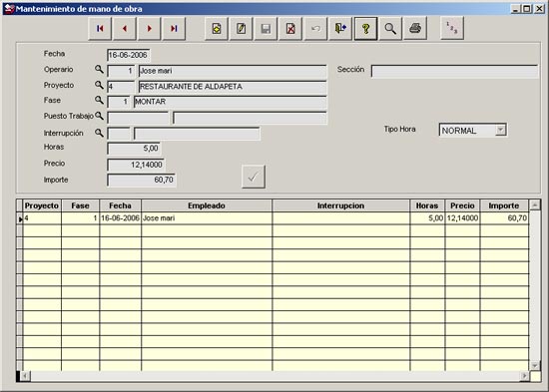Click the Operario name field Jose mari
The width and height of the screenshot is (549, 392).
tap(233, 71)
